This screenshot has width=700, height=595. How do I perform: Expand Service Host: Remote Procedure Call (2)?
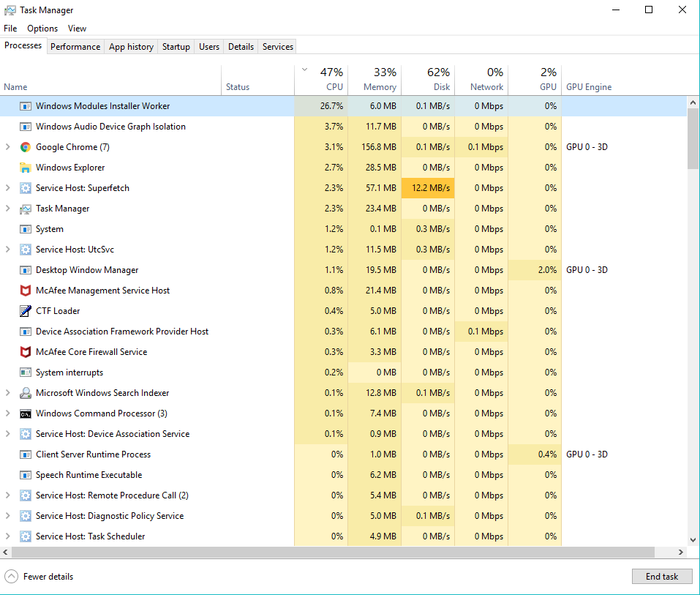pos(7,495)
